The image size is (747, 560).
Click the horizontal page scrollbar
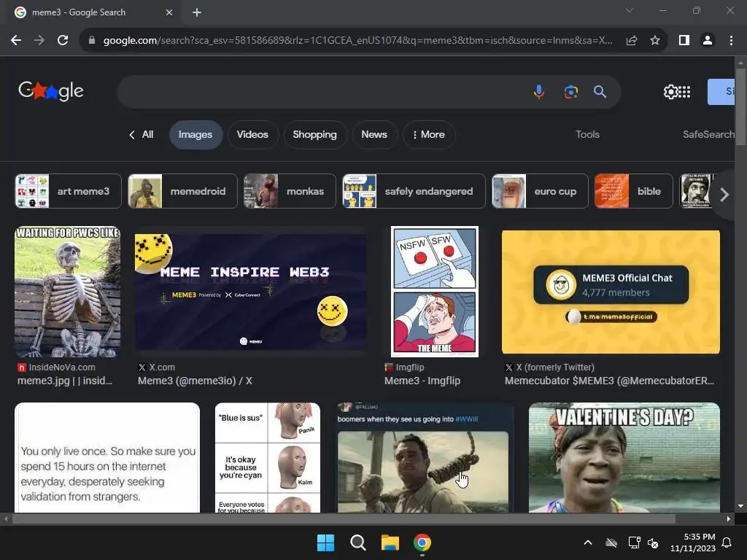[344, 518]
